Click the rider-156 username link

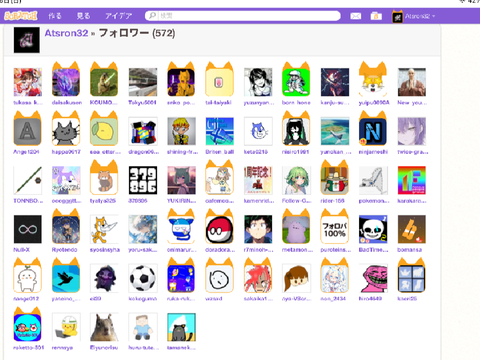[332, 201]
